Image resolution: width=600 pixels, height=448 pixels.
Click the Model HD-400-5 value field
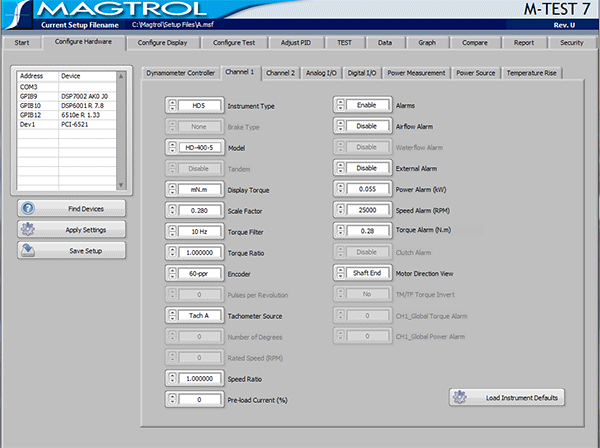point(199,148)
